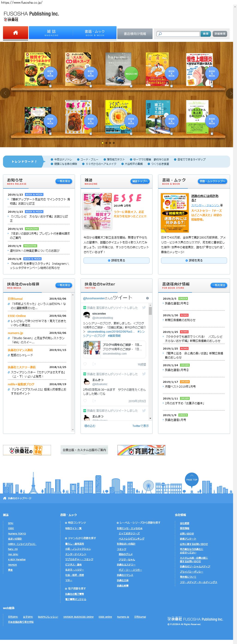Viewport: 237px width, 644px height.
Task: Open Twitter widget info icon
Action: [147, 298]
